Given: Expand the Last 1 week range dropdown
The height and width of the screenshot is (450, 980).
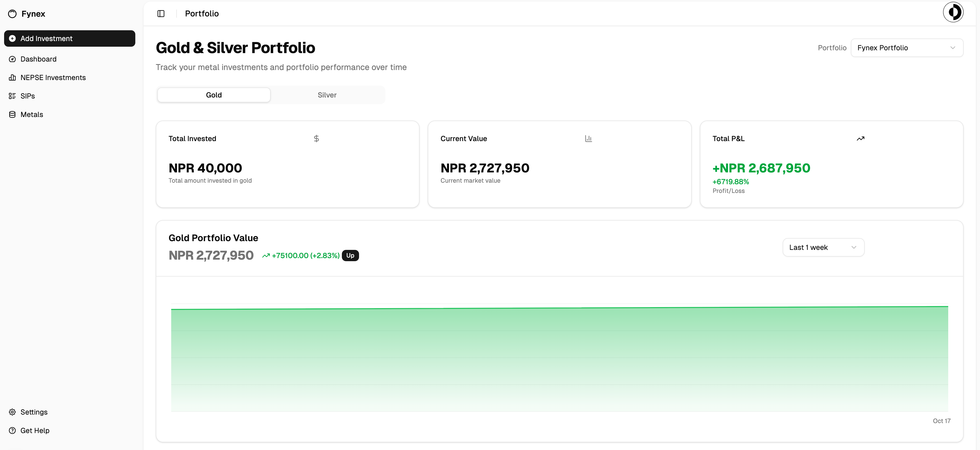Looking at the screenshot, I should coord(823,248).
